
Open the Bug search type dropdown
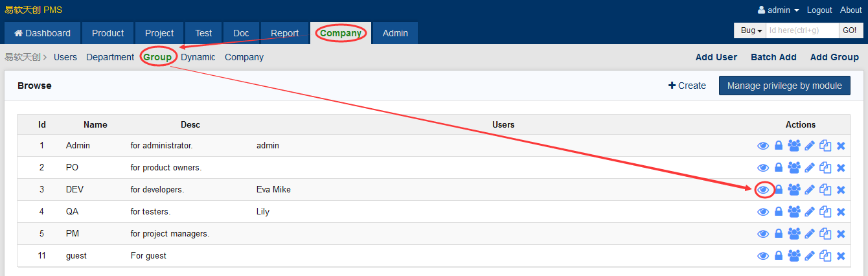tap(750, 30)
